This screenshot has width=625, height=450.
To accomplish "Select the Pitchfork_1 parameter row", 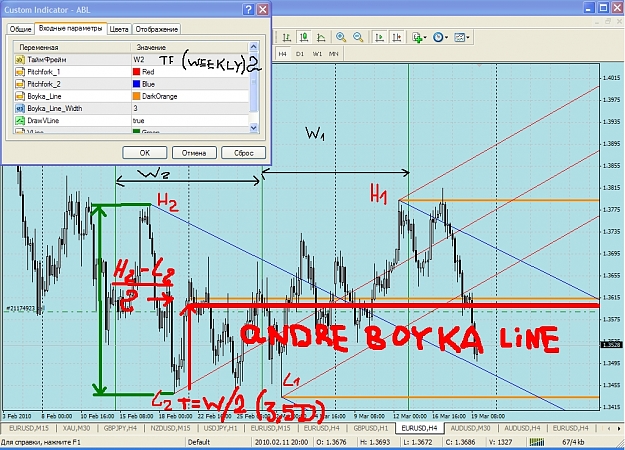I will pos(131,72).
